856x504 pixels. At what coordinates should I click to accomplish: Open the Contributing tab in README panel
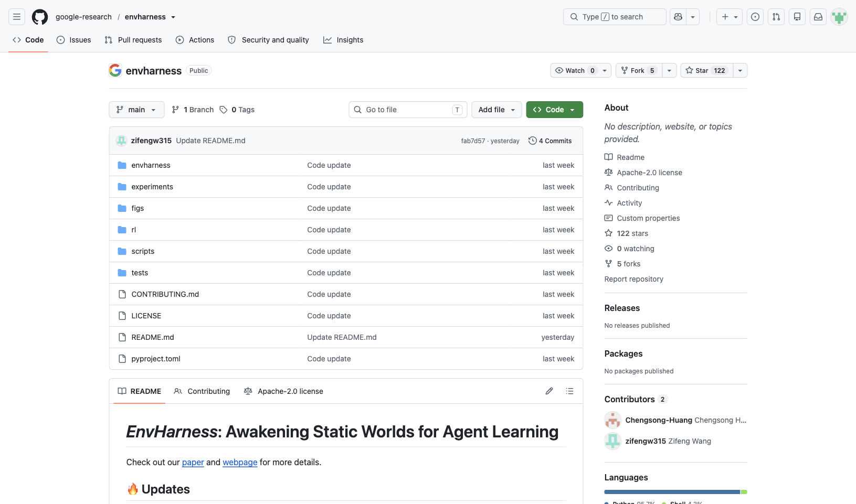click(x=202, y=391)
